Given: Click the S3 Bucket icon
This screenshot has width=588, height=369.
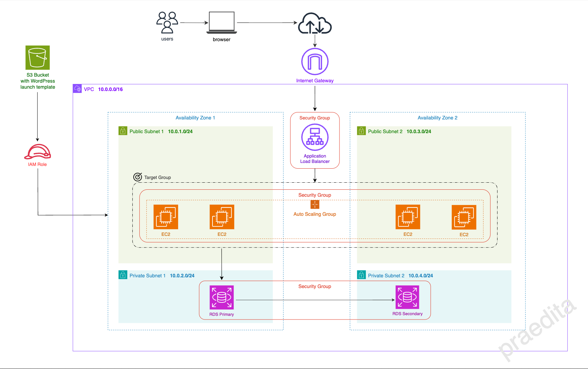Looking at the screenshot, I should coord(38,58).
